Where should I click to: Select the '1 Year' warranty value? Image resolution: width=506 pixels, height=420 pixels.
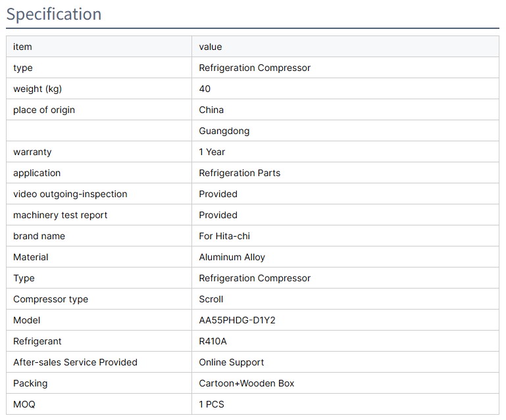click(x=212, y=152)
